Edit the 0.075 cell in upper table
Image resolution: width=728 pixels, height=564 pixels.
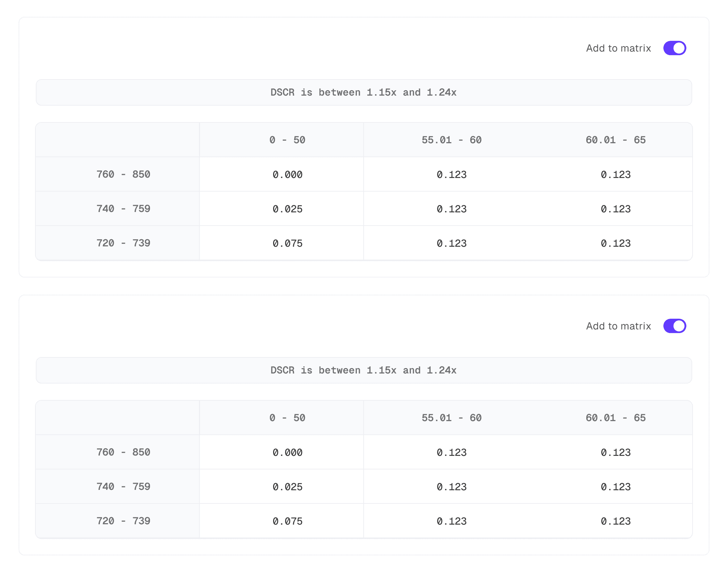281,243
